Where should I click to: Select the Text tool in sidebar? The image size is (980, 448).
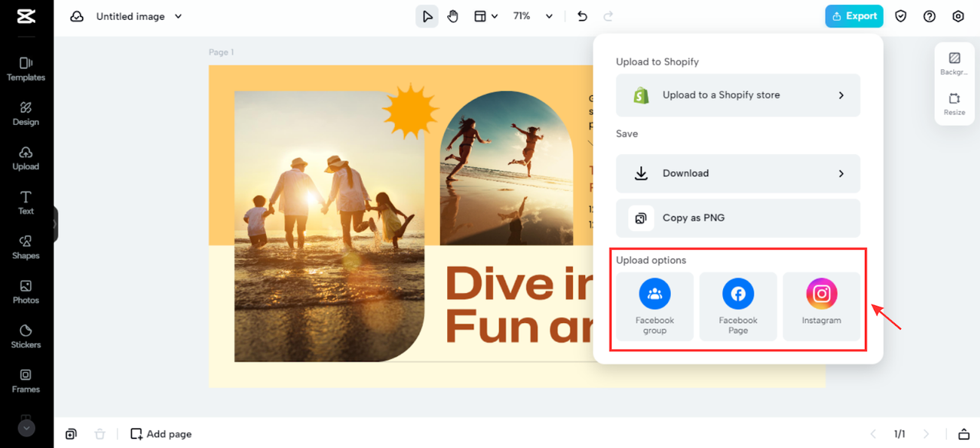coord(26,203)
